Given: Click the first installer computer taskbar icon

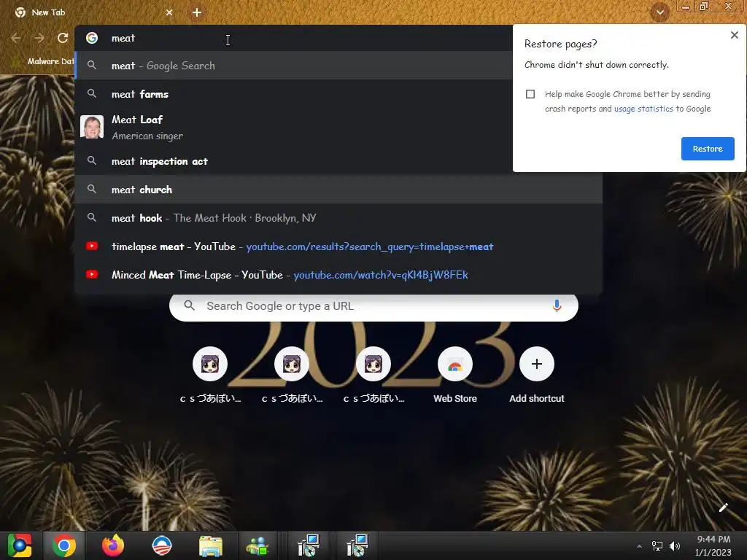Looking at the screenshot, I should pos(309,545).
